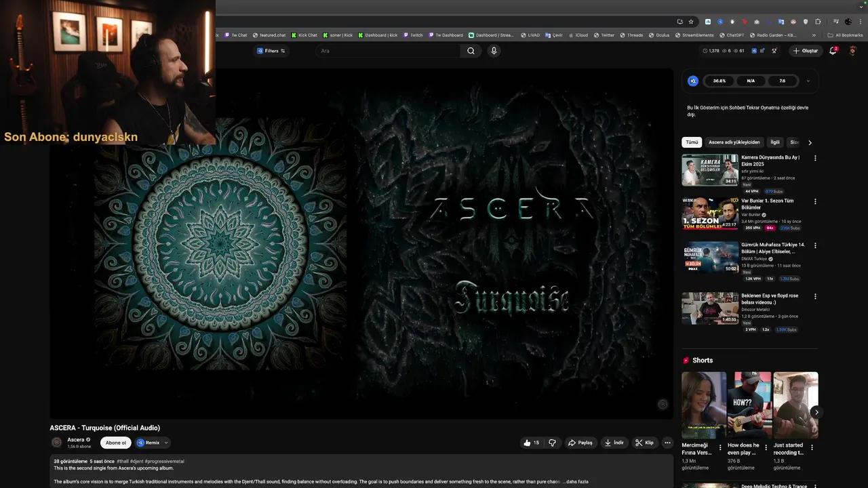Open the StreamElements bookmark
This screenshot has height=488, width=868.
(694, 35)
